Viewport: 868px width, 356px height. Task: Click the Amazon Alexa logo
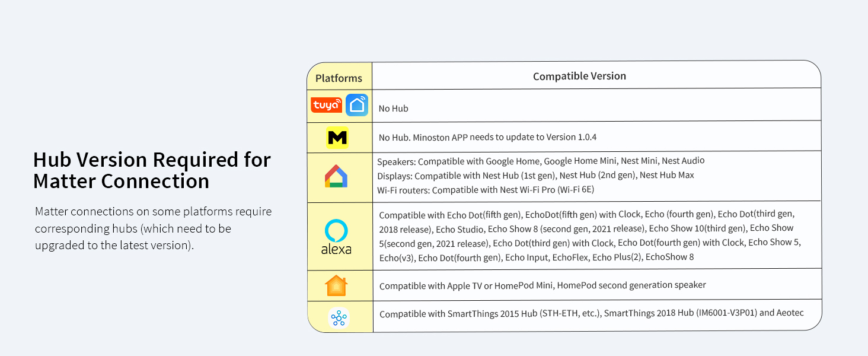click(336, 236)
